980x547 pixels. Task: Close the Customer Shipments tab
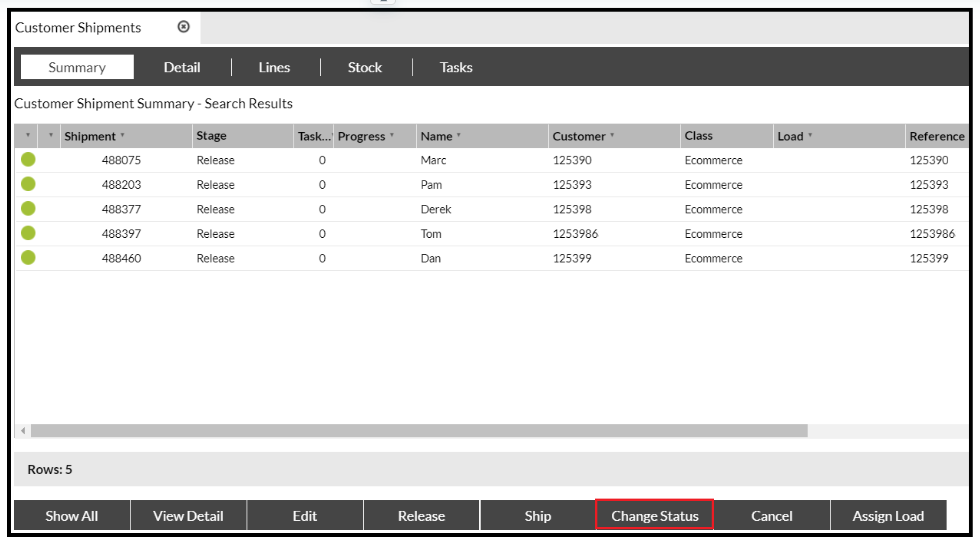(x=183, y=27)
